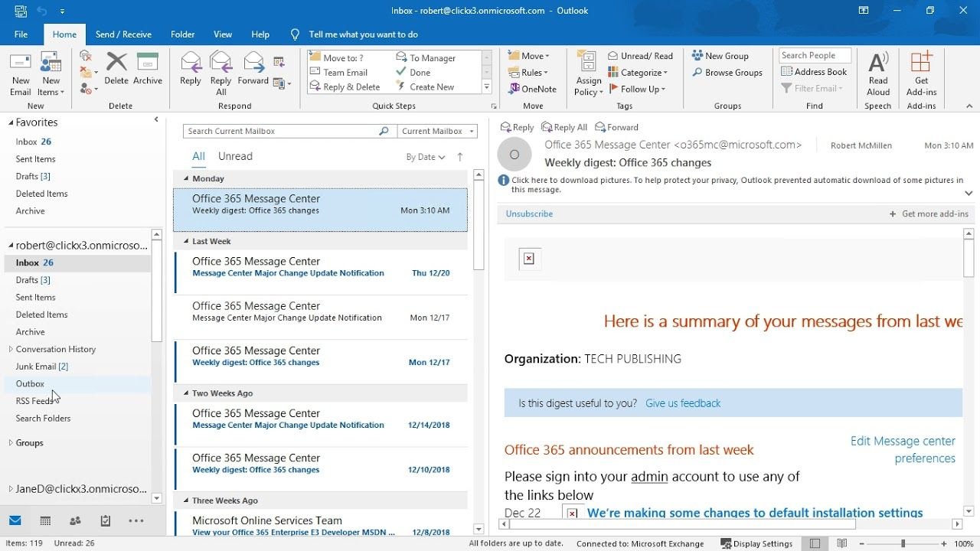Expand the Conversation History folder
The image size is (980, 551).
(11, 349)
